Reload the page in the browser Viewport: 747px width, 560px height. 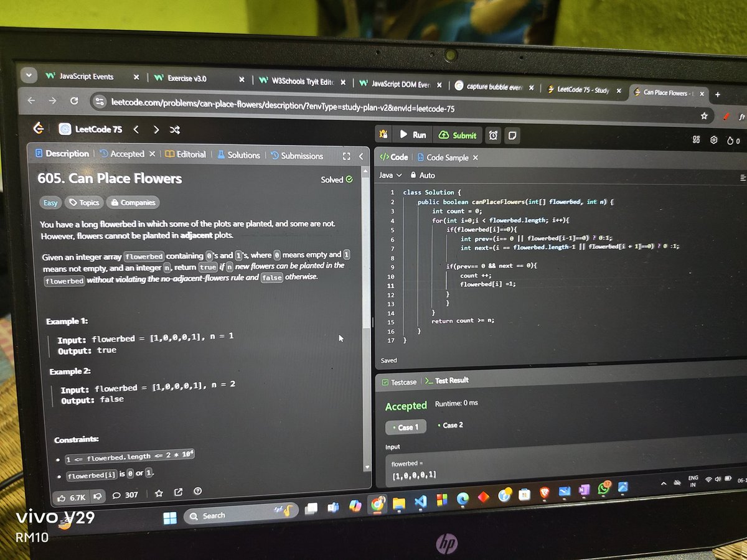tap(74, 100)
